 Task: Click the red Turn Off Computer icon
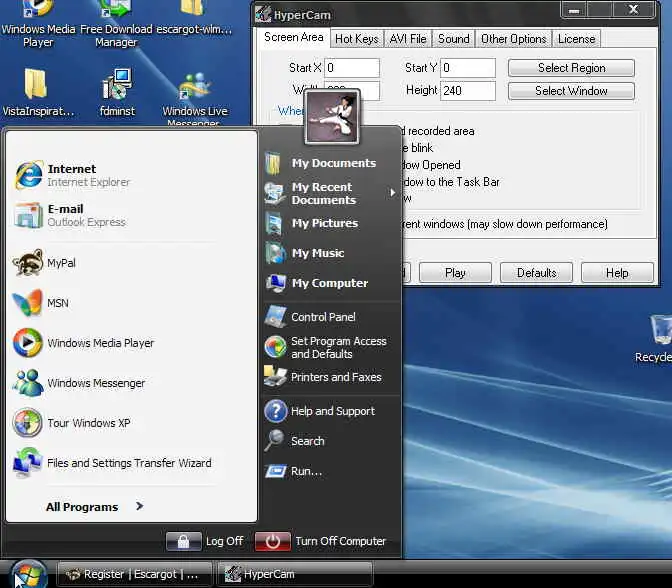click(x=273, y=541)
